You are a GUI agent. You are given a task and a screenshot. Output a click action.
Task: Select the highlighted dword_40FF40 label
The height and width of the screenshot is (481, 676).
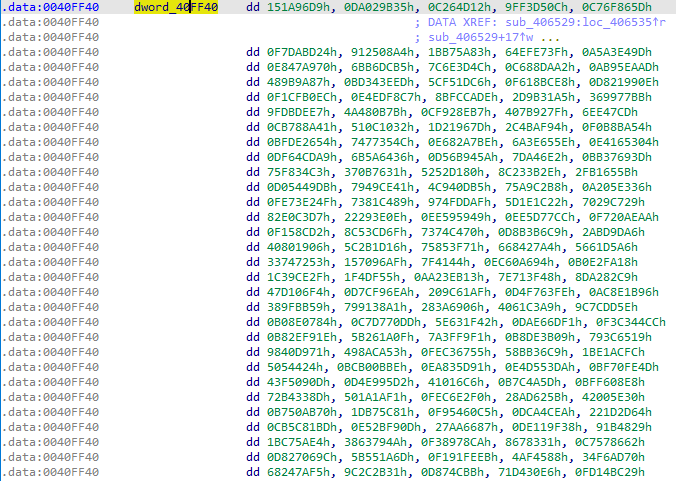point(176,7)
